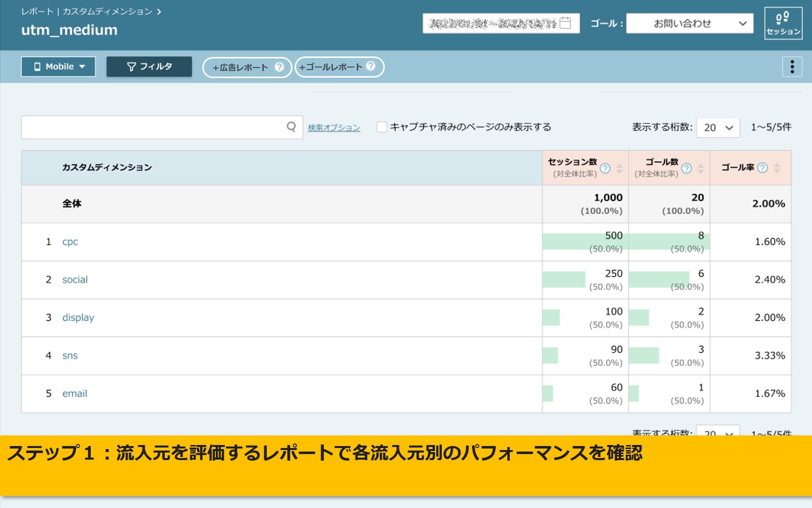Image resolution: width=812 pixels, height=508 pixels.
Task: Click help icon on 広告レポート button
Action: click(x=279, y=67)
